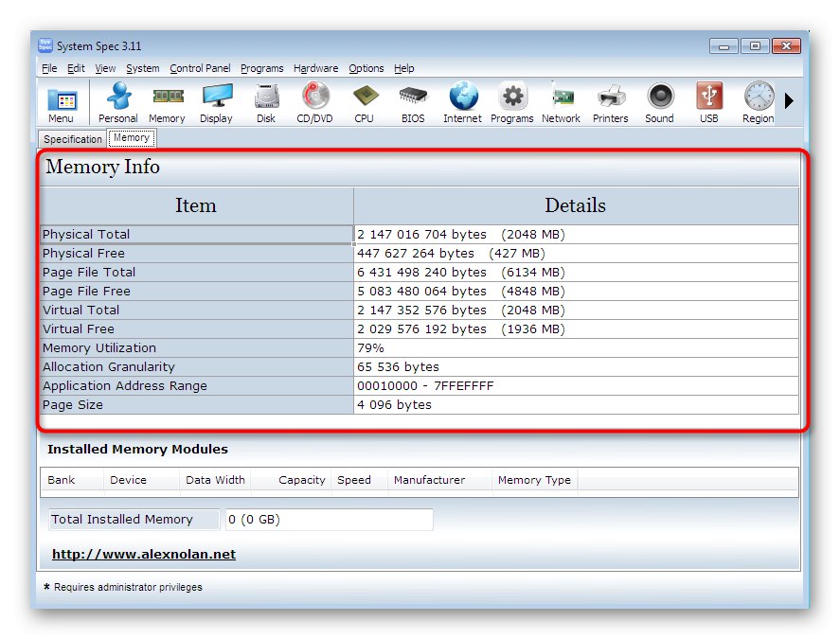
Task: Open the Control Panel menu
Action: (201, 68)
